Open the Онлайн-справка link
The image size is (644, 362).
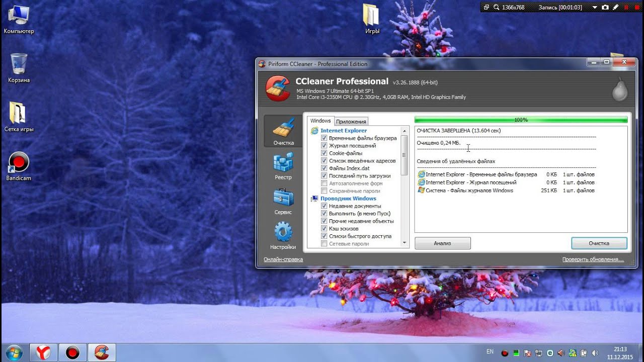[x=283, y=259]
